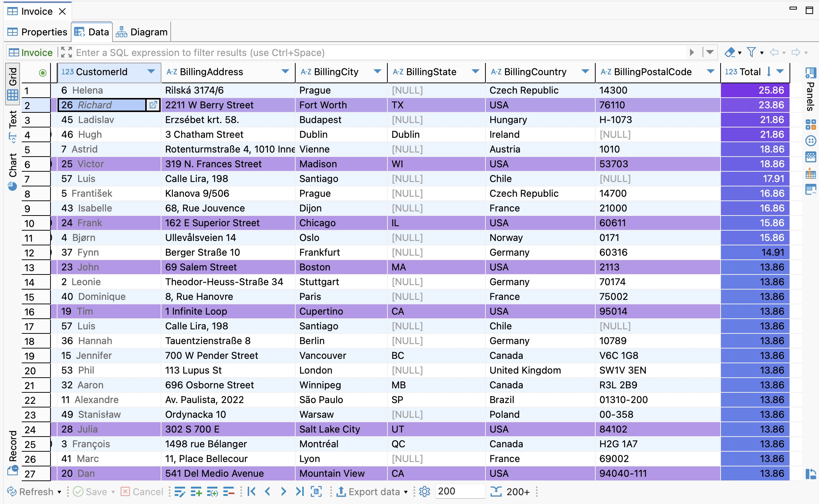Image resolution: width=819 pixels, height=504 pixels.
Task: Click the Total cell showing 25.86
Action: 755,90
